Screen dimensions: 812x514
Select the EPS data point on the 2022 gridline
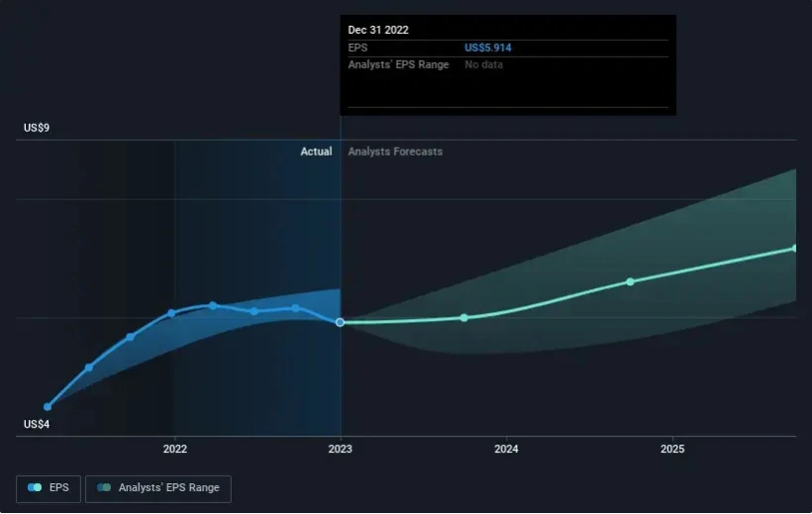[172, 313]
